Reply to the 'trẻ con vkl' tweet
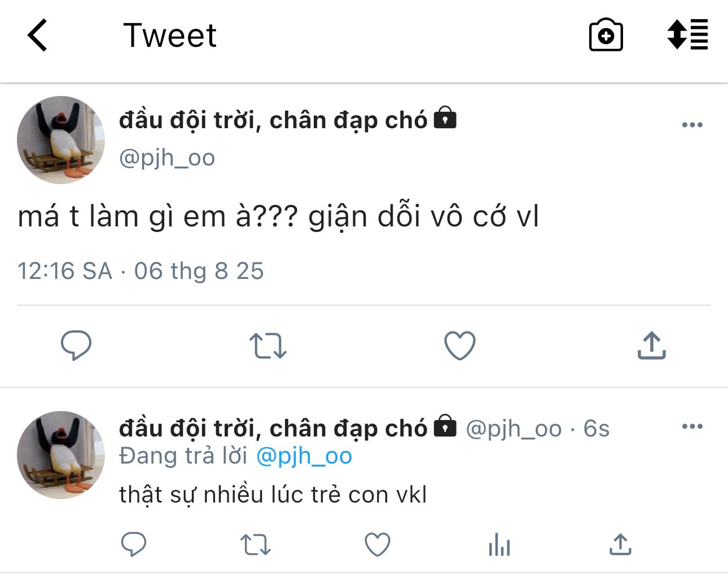Screen dimensions: 728x581 point(134,544)
